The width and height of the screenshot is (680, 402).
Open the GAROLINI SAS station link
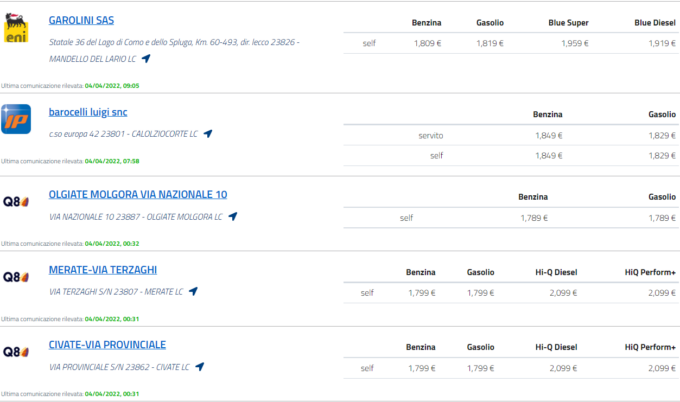80,20
